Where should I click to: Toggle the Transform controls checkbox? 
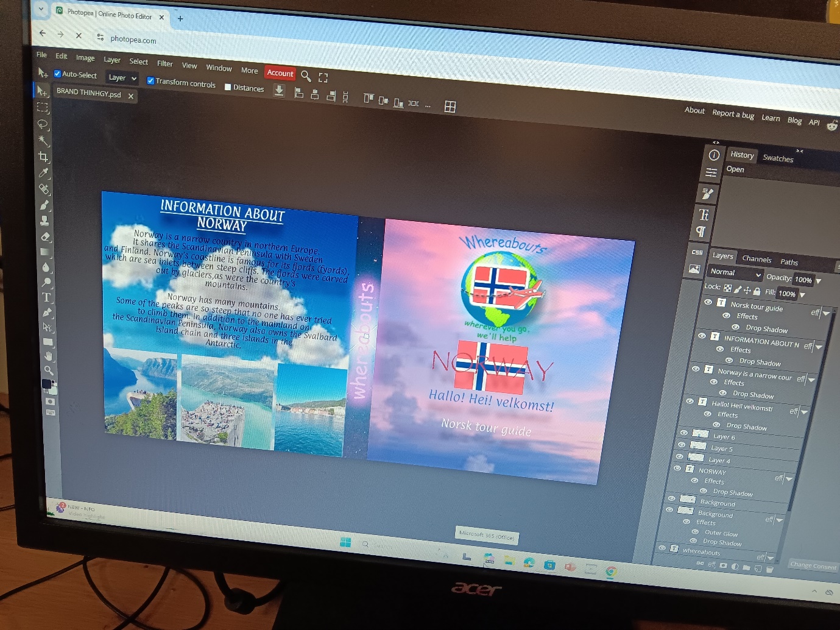point(150,80)
